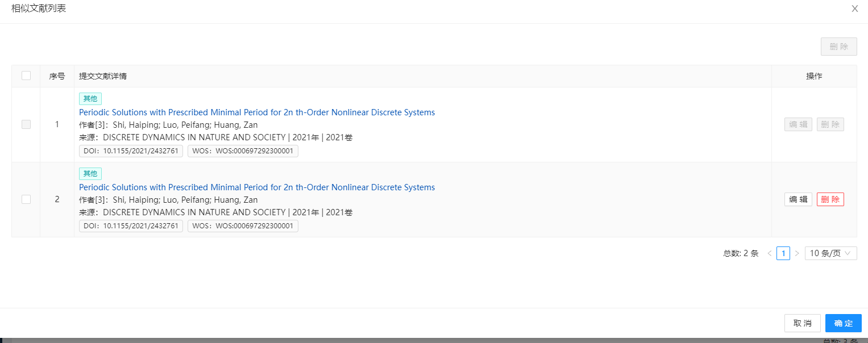Click the previous page arrow in pagination
This screenshot has height=343, width=868.
(769, 253)
